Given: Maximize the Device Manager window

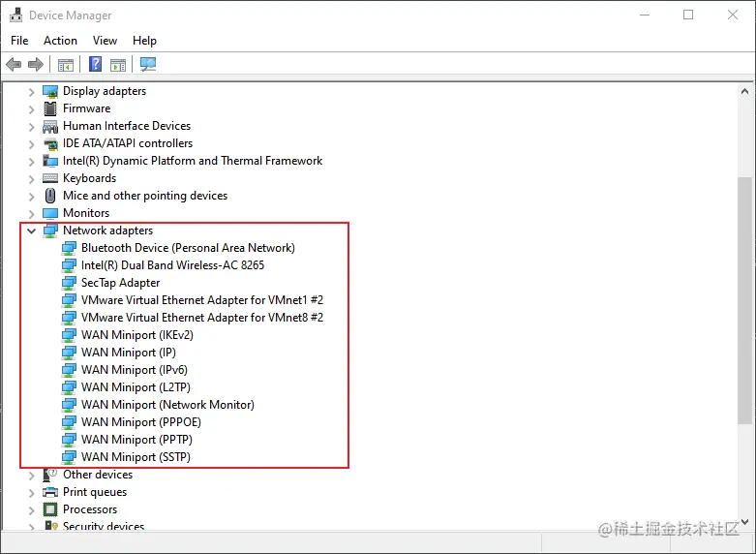Looking at the screenshot, I should pyautogui.click(x=688, y=15).
